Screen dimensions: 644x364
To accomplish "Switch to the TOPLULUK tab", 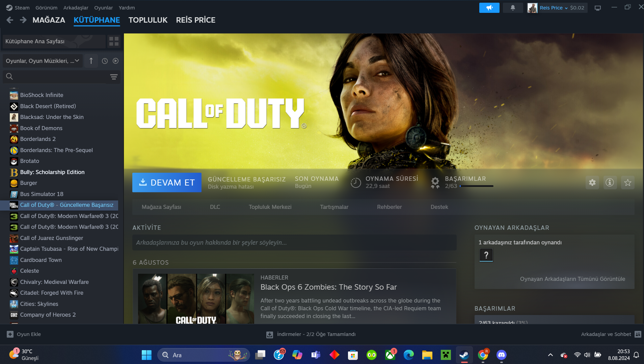I will click(148, 20).
